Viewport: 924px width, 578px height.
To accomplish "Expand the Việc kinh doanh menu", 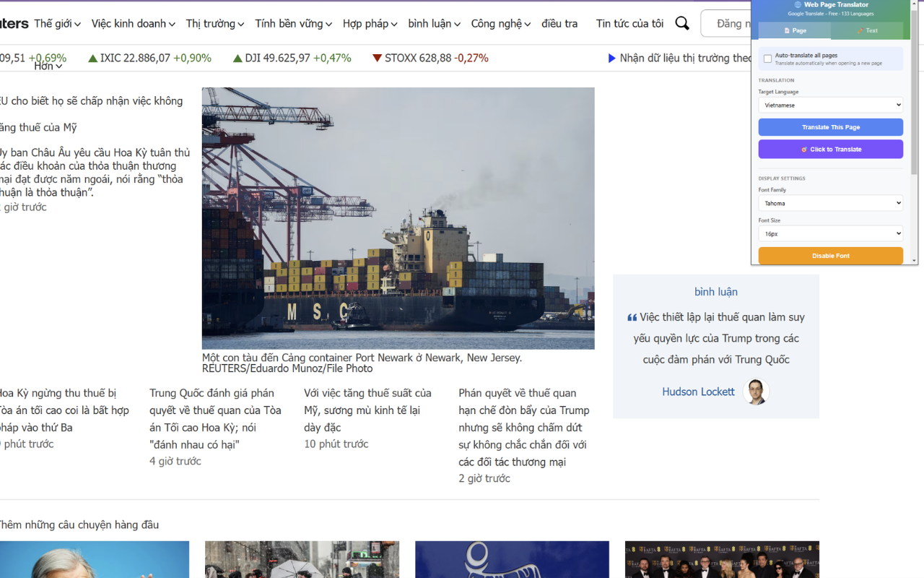I will pos(134,24).
